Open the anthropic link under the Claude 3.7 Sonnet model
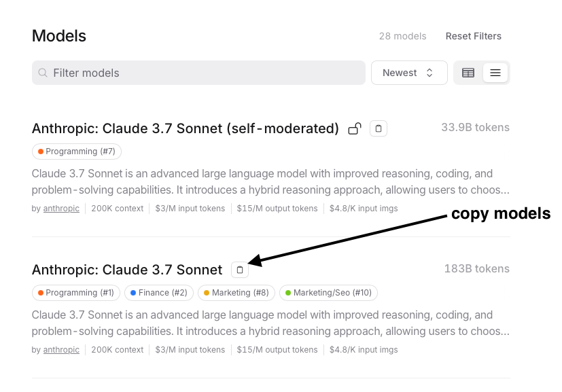The width and height of the screenshot is (562, 392). [61, 350]
